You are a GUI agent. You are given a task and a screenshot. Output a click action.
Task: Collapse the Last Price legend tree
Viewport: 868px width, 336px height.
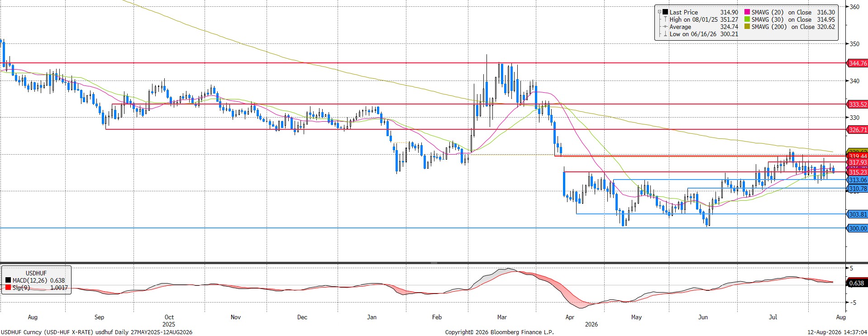(x=660, y=12)
